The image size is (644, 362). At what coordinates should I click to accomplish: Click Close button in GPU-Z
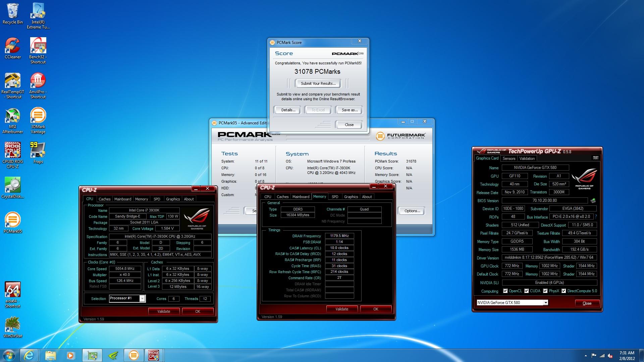click(x=587, y=303)
